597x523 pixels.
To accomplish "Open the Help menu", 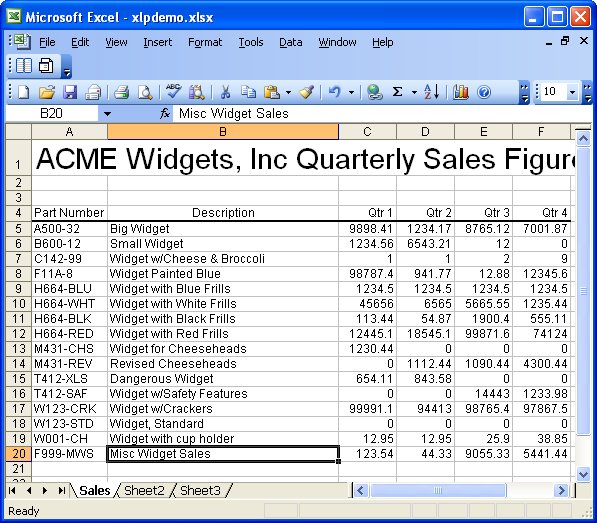I will [383, 42].
